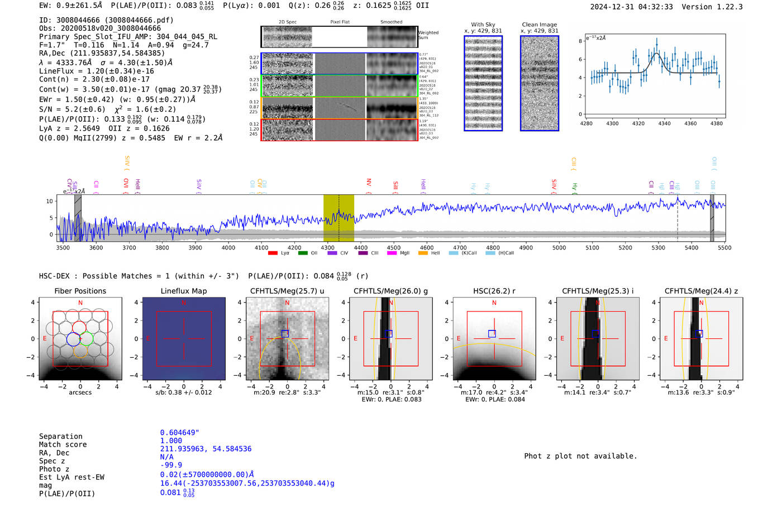Open the Clean Image cutout
This screenshot has height=532, width=782.
pyautogui.click(x=540, y=83)
